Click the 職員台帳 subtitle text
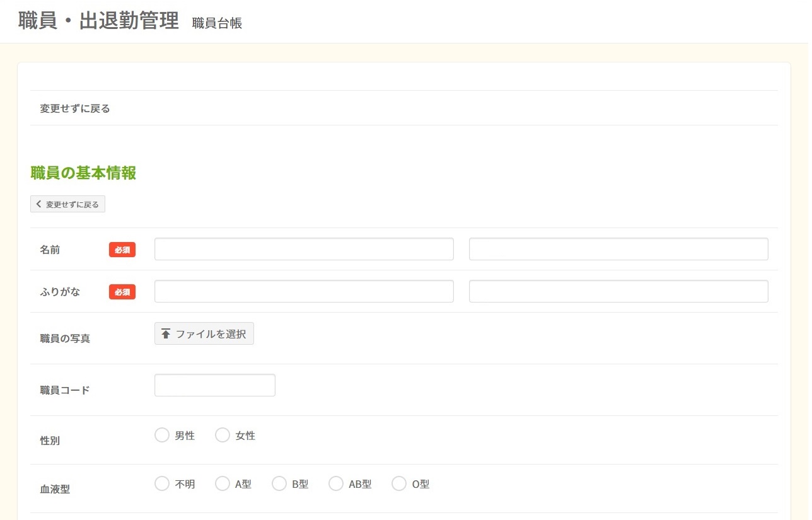812x520 pixels. click(217, 23)
